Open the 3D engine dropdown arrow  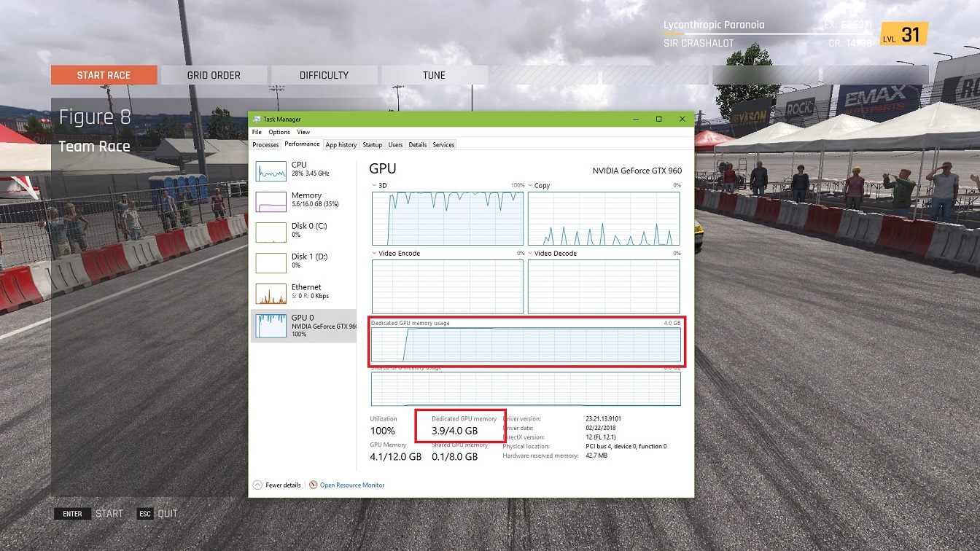375,186
